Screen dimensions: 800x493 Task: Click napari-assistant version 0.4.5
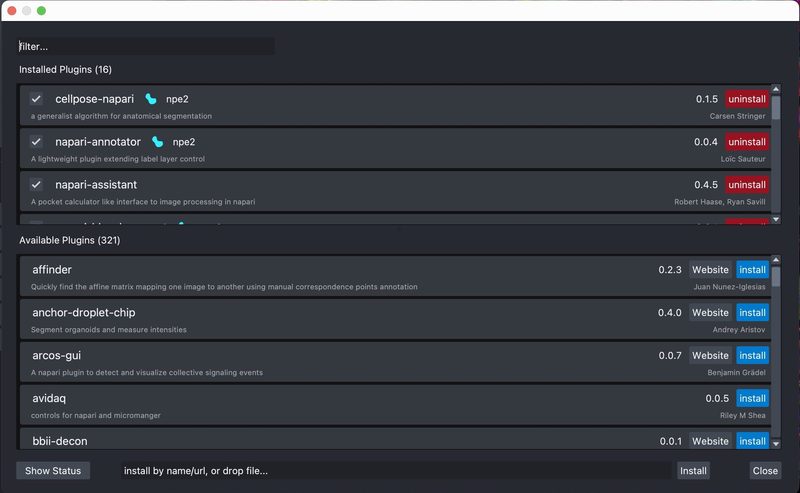click(x=706, y=185)
